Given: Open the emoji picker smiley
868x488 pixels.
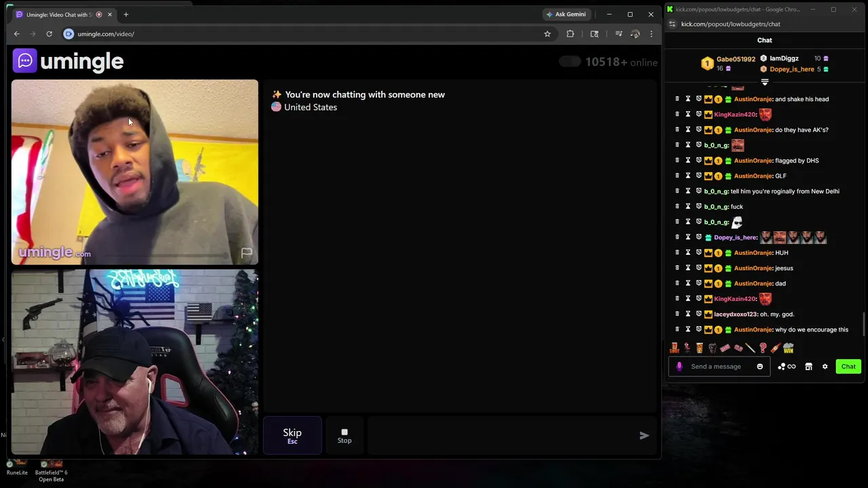Looking at the screenshot, I should click(x=759, y=367).
